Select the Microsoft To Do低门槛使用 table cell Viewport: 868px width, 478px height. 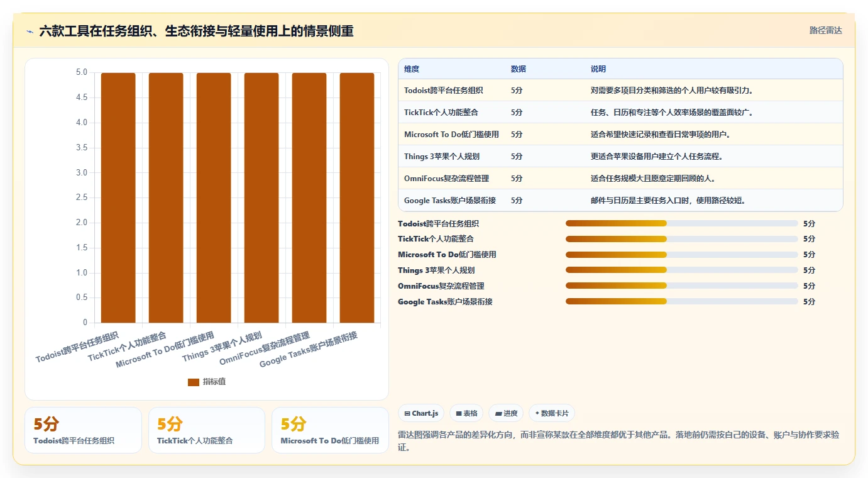coord(451,135)
